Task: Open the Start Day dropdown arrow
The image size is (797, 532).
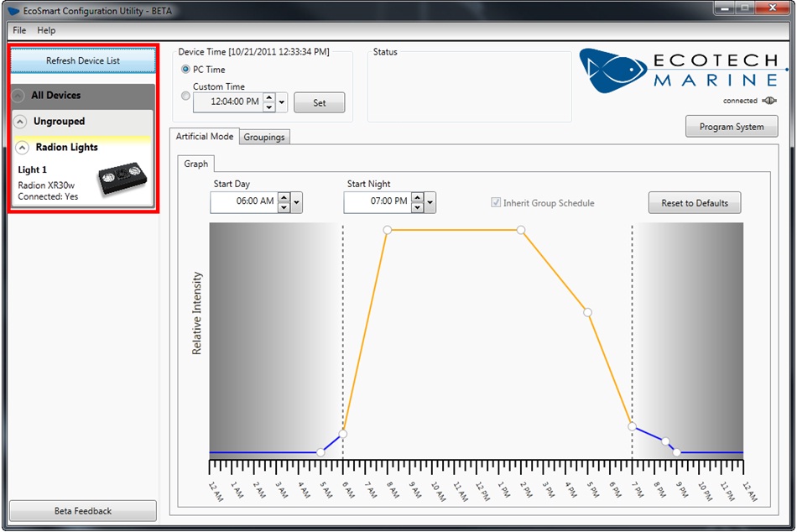Action: (296, 202)
